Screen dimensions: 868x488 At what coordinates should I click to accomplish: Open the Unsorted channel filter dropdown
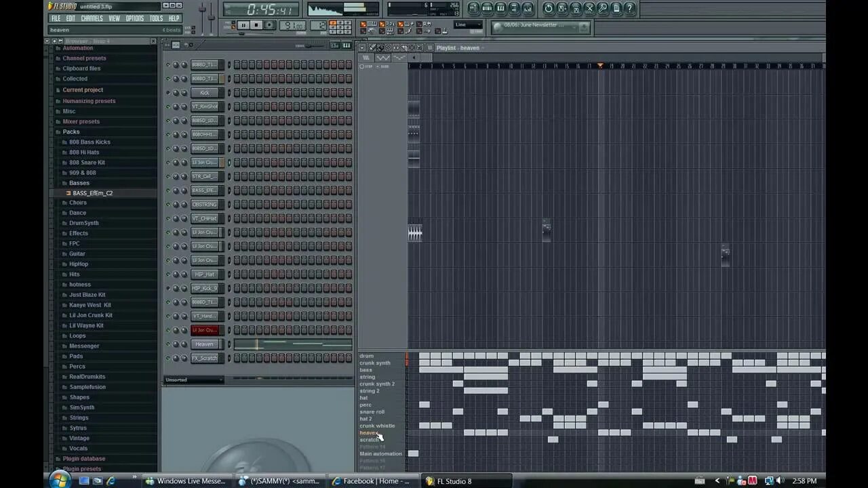[193, 380]
